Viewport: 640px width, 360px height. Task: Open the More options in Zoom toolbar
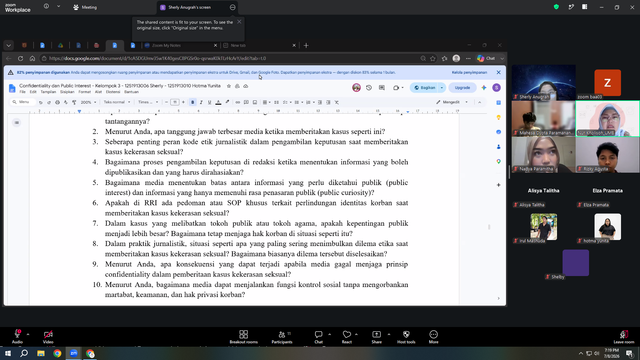click(433, 337)
